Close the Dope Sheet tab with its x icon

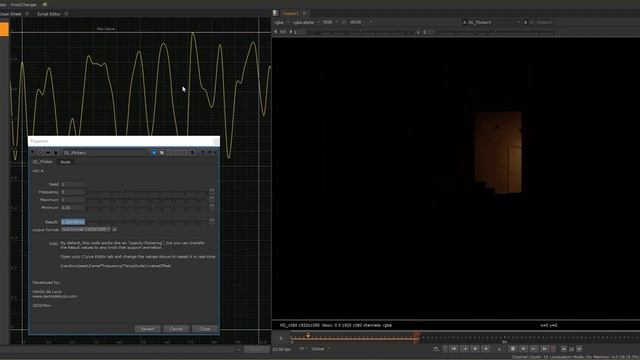click(x=27, y=14)
